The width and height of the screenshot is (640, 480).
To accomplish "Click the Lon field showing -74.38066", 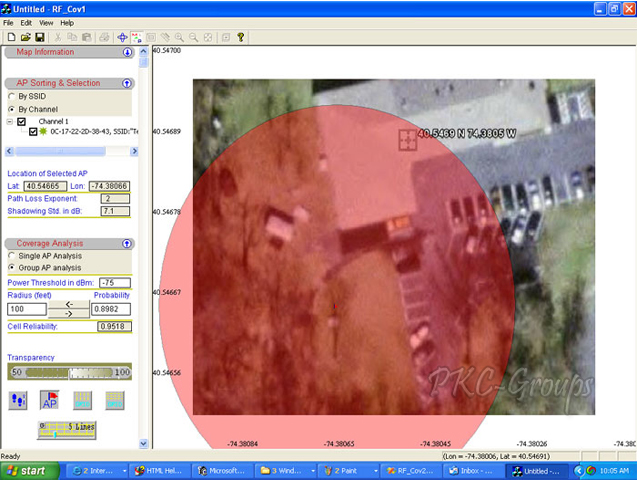I will click(x=109, y=186).
